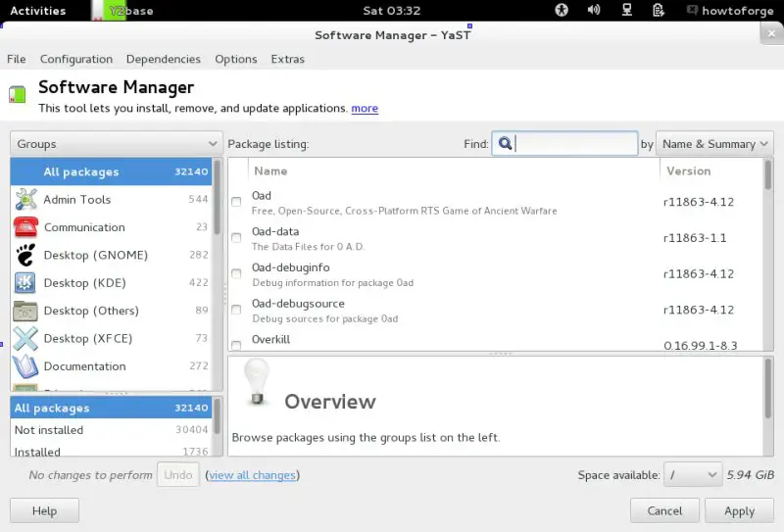The height and width of the screenshot is (532, 784).
Task: Click the network status icon in top bar
Action: coord(626,10)
